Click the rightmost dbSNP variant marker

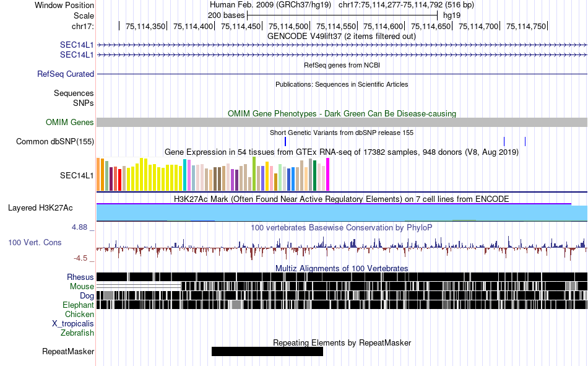pyautogui.click(x=525, y=142)
